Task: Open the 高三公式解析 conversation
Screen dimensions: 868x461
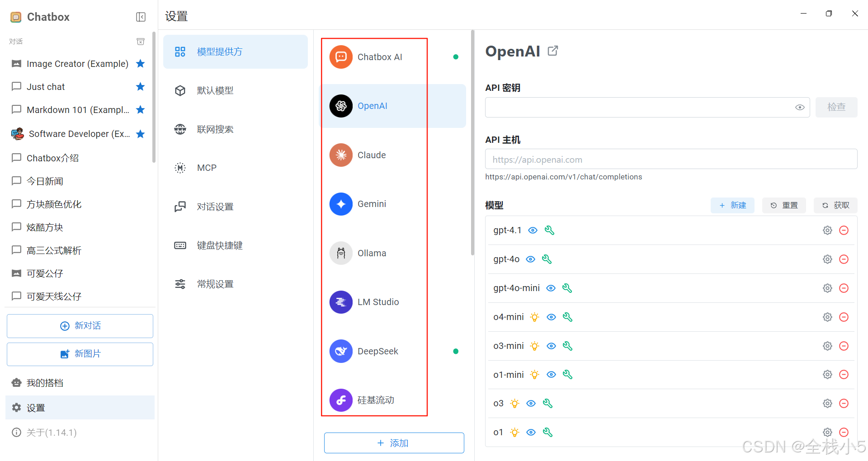Action: (x=80, y=250)
